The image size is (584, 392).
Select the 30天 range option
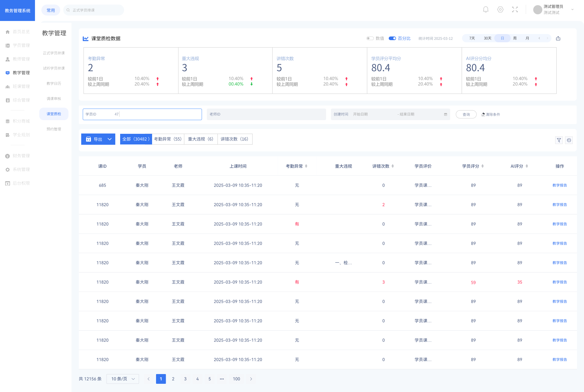pyautogui.click(x=488, y=38)
